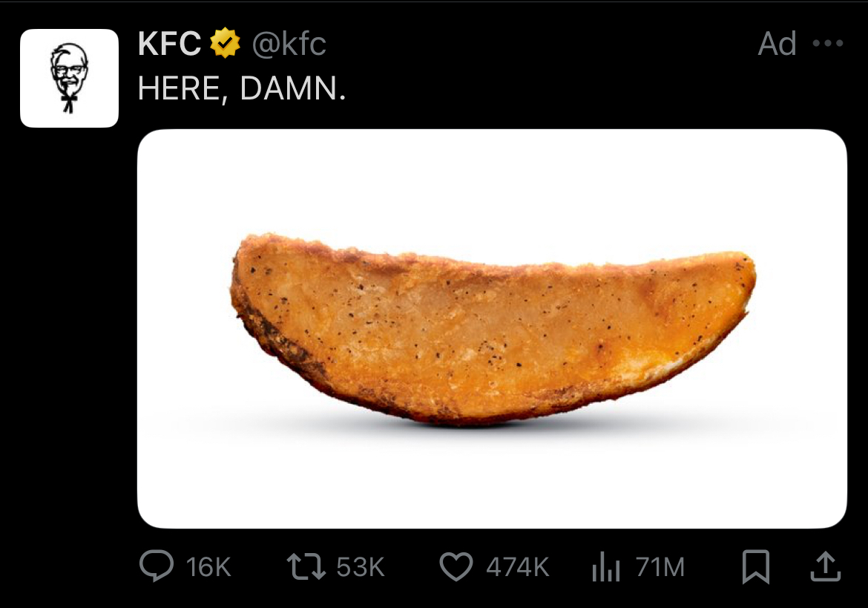Tap the share upload icon
This screenshot has height=608, width=868.
pos(824,567)
